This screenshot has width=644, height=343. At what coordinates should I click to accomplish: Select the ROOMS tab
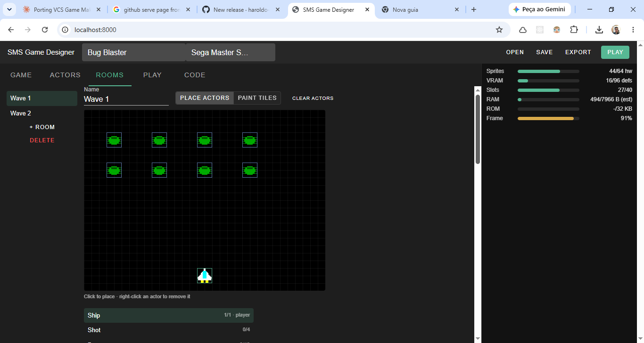[x=110, y=75]
